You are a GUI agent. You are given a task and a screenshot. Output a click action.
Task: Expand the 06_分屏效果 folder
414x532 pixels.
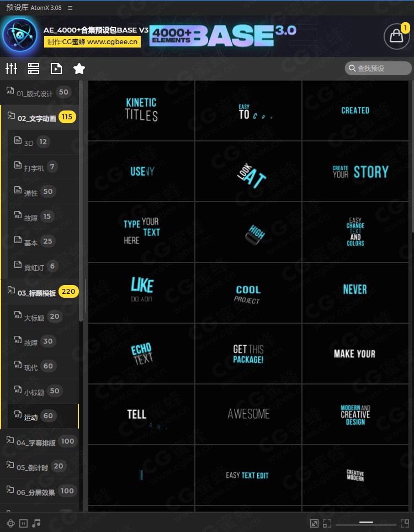click(x=39, y=491)
